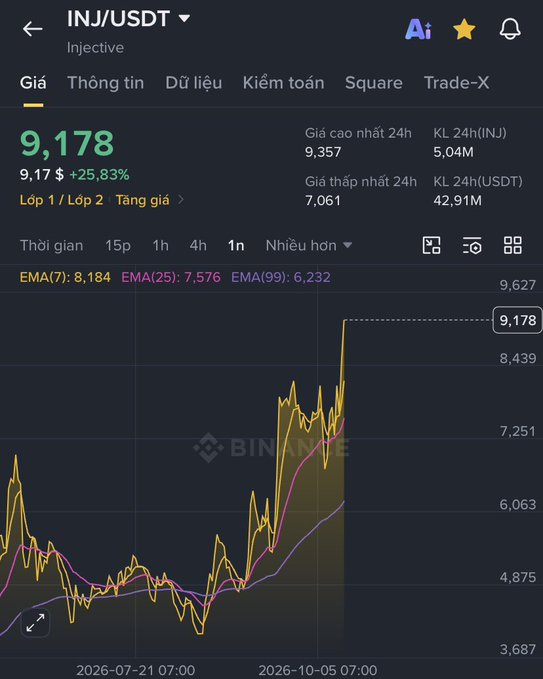Open the Kiểm toán tab

point(284,83)
